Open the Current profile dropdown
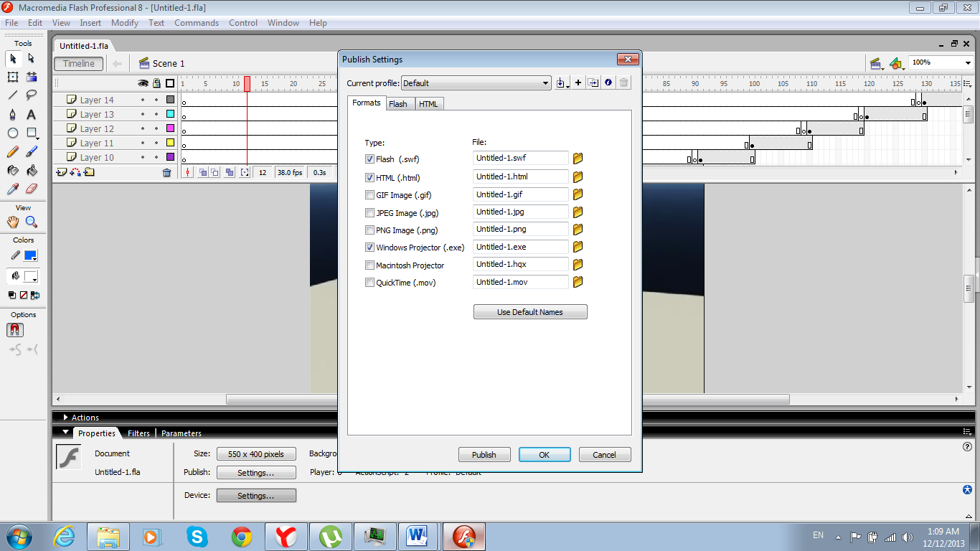This screenshot has width=980, height=551. point(476,83)
